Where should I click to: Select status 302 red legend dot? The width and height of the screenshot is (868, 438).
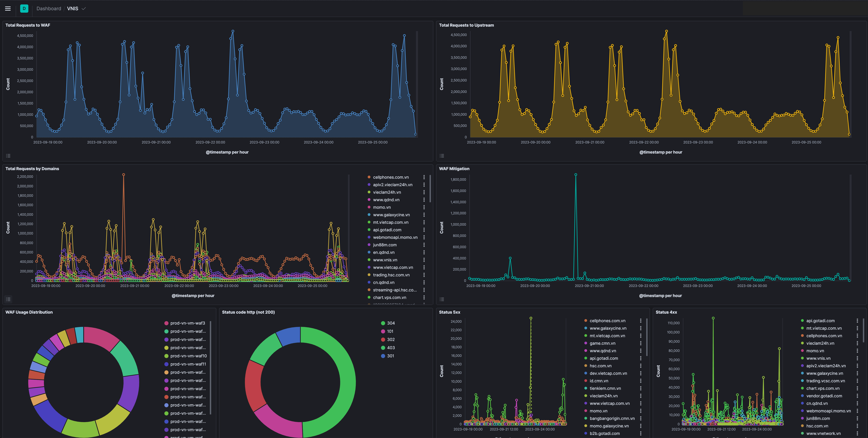(x=383, y=340)
